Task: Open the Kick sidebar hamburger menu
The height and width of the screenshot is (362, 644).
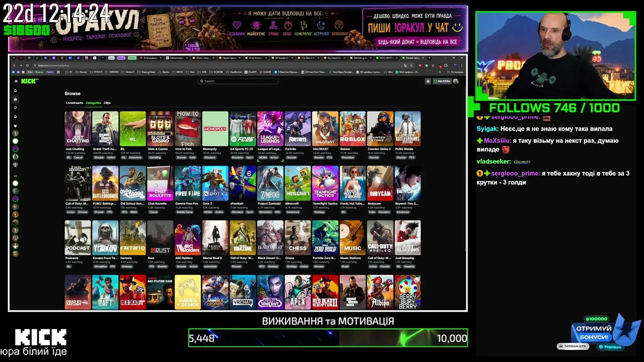Action: tap(16, 81)
